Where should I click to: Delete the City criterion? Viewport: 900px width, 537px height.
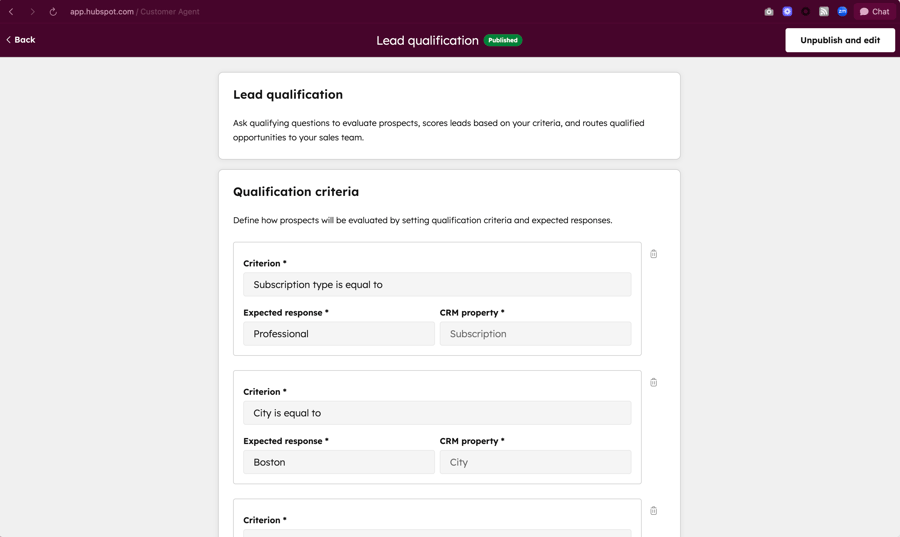point(654,382)
